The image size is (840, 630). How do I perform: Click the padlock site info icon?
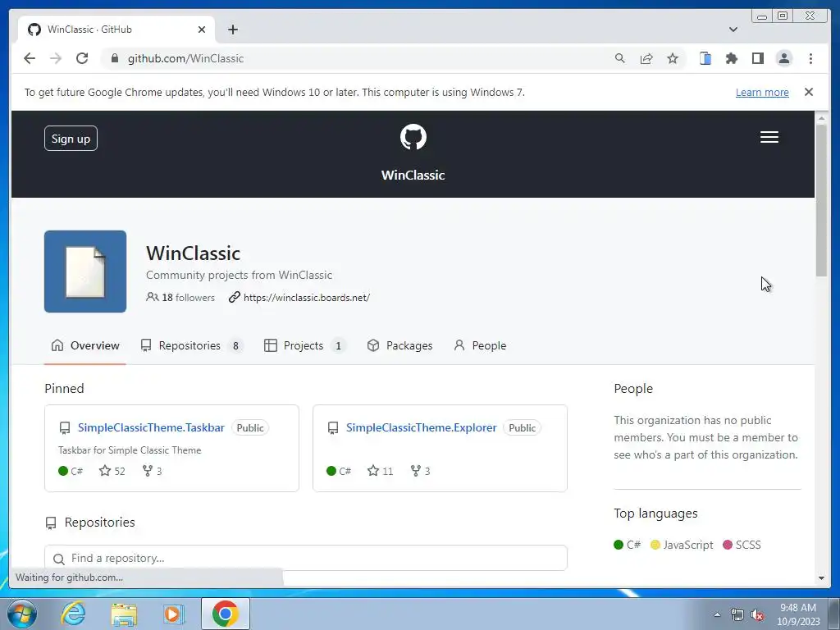(x=114, y=58)
